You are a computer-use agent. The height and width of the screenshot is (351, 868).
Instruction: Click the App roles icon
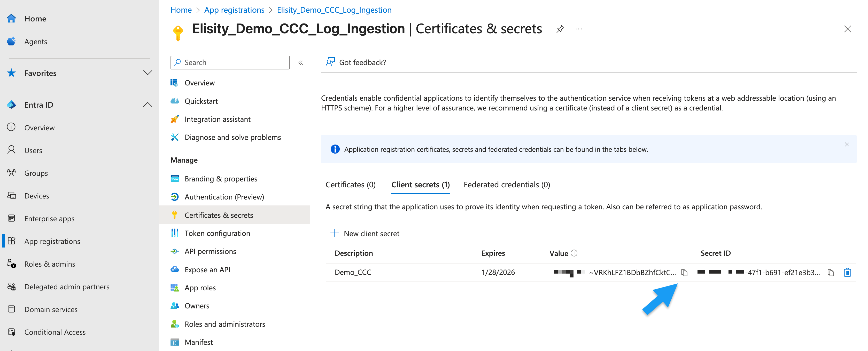pyautogui.click(x=175, y=288)
